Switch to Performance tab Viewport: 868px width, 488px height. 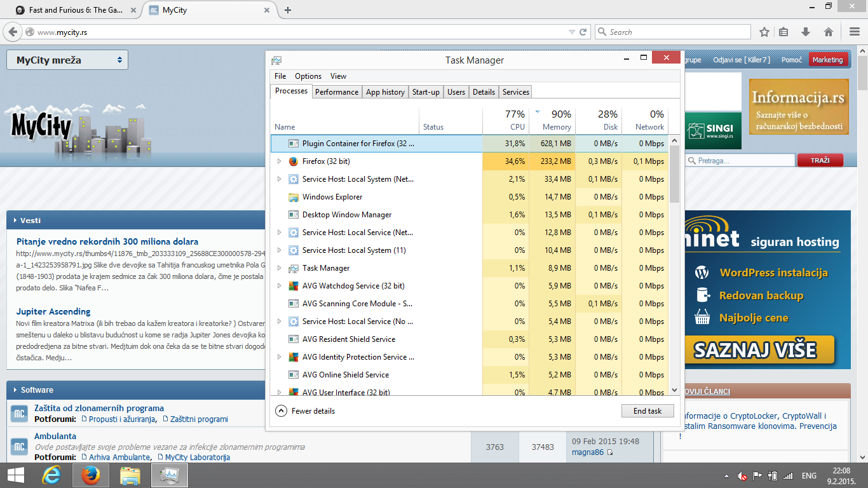coord(337,92)
